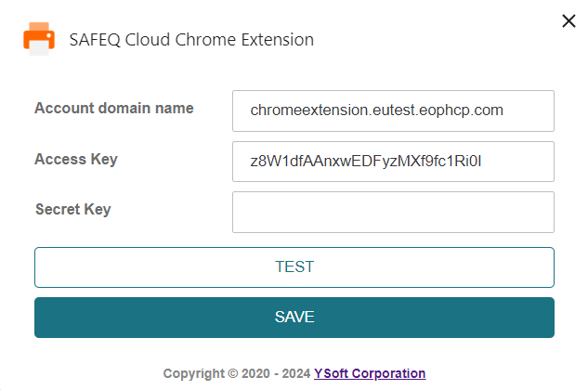Click the "Access Key" label
The image size is (588, 390).
pyautogui.click(x=76, y=159)
